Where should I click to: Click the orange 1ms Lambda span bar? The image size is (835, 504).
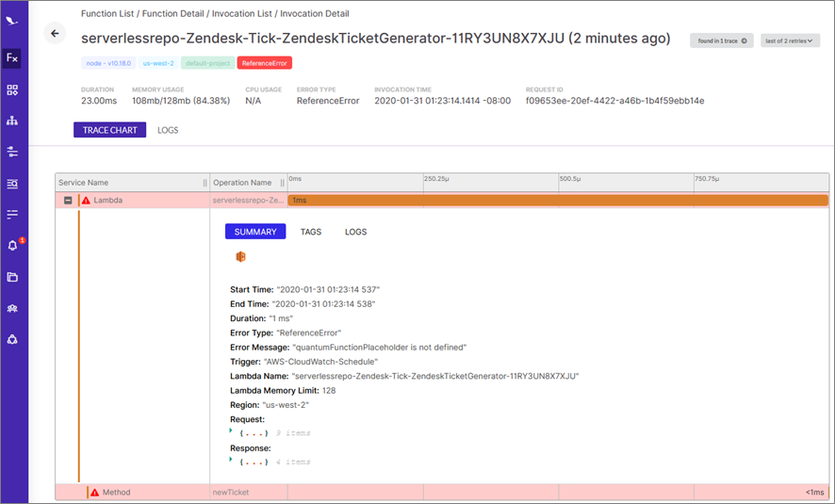(558, 200)
